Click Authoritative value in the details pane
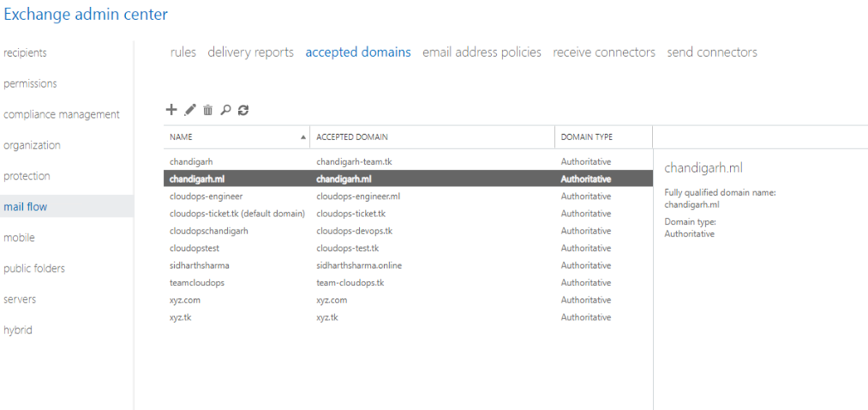Image resolution: width=868 pixels, height=410 pixels. point(689,234)
